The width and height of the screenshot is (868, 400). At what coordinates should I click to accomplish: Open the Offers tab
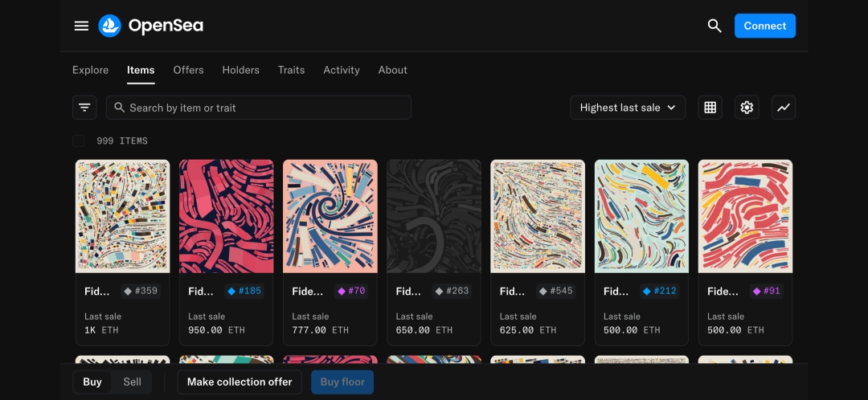pos(188,70)
